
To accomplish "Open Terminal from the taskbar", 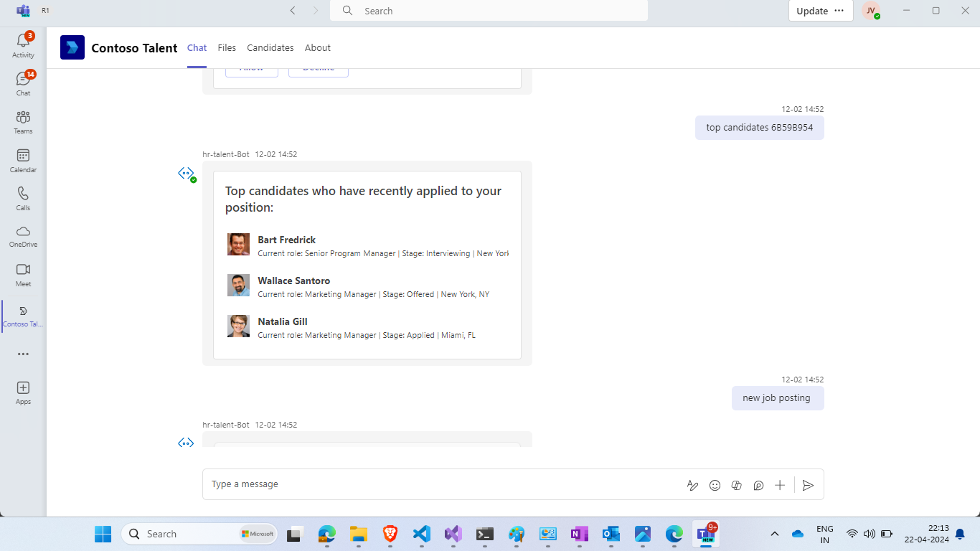I will click(x=485, y=534).
